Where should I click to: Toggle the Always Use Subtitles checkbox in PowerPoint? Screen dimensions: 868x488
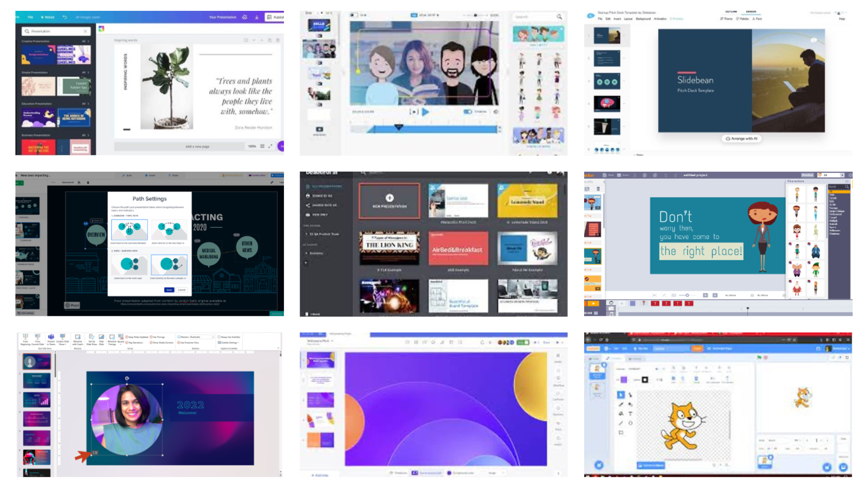(x=219, y=337)
